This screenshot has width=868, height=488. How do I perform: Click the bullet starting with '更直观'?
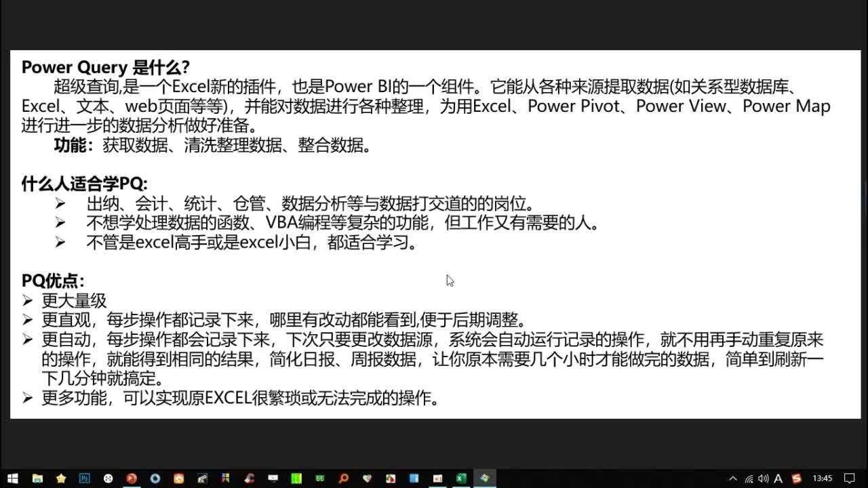pos(284,319)
